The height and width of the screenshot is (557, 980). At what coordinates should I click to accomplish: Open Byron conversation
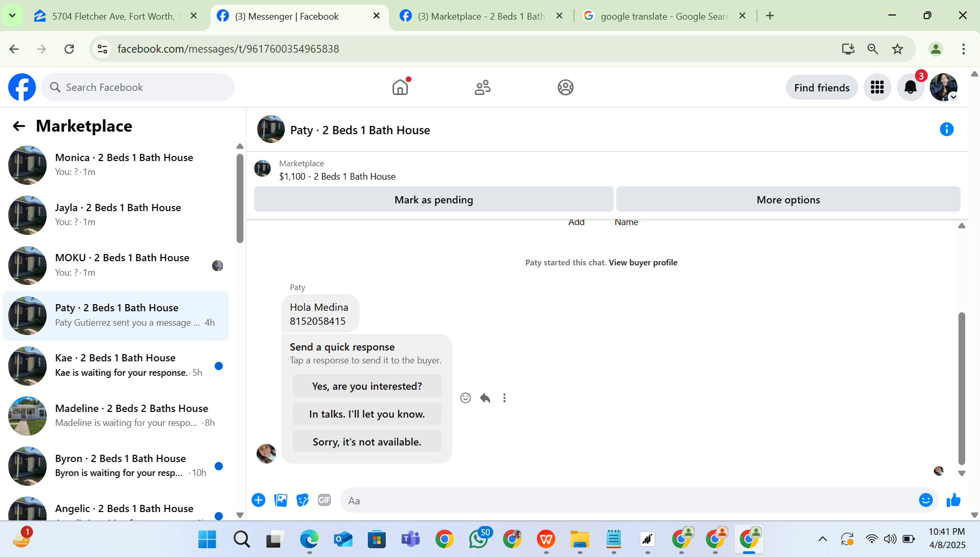point(116,466)
